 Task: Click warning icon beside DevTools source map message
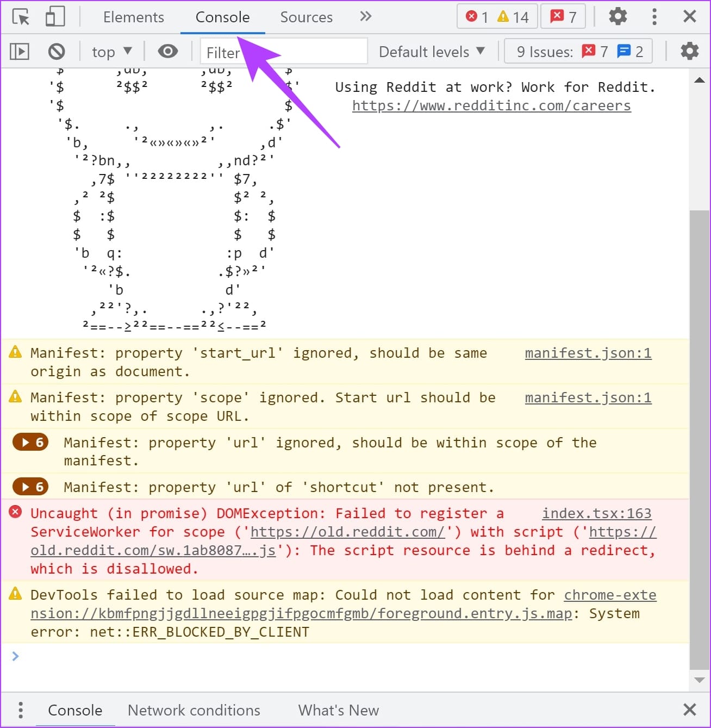(x=16, y=594)
